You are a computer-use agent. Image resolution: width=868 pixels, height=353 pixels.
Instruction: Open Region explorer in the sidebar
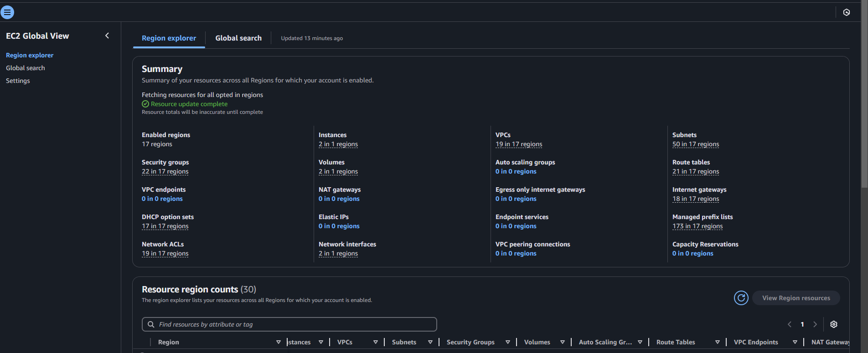click(30, 55)
